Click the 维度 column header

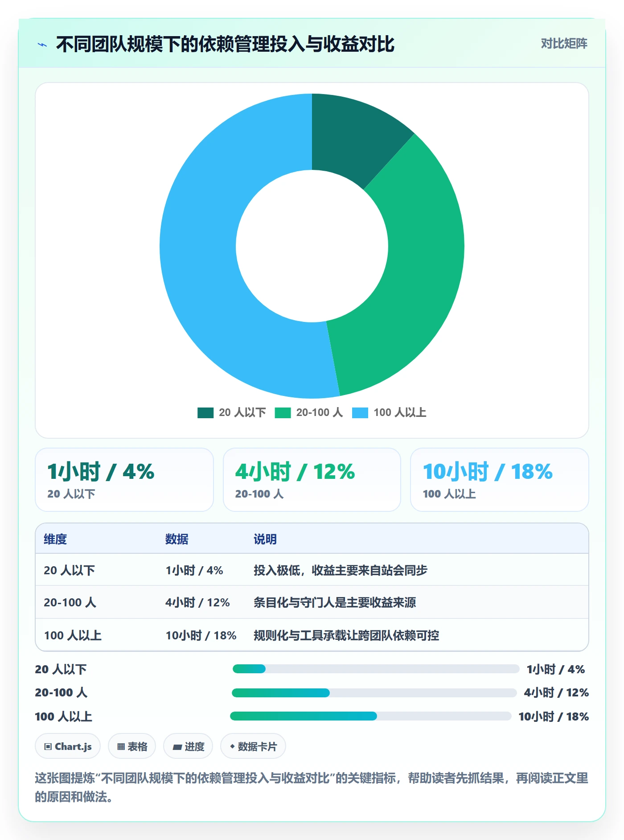click(55, 539)
